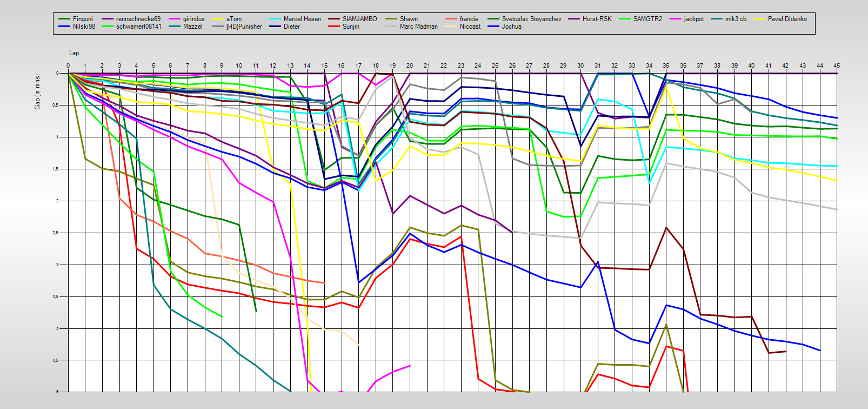The height and width of the screenshot is (409, 868).
Task: Click the Lap axis title
Action: pos(74,53)
